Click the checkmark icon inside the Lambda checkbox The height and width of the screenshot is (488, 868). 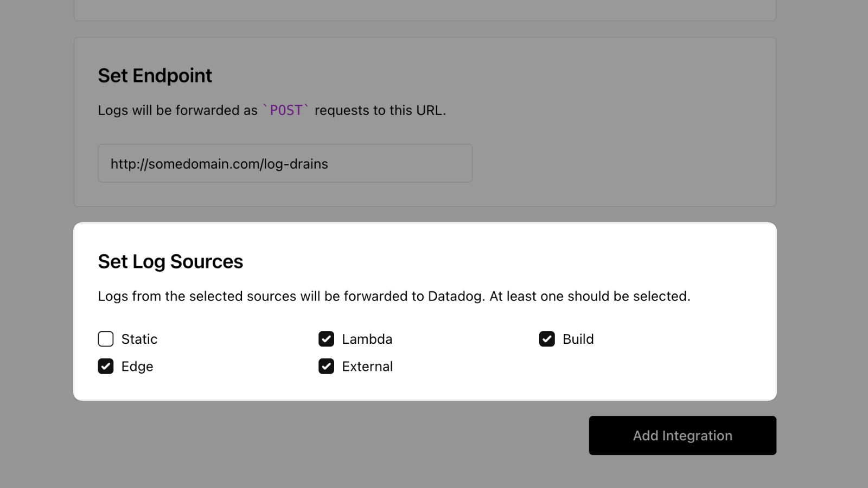point(326,339)
